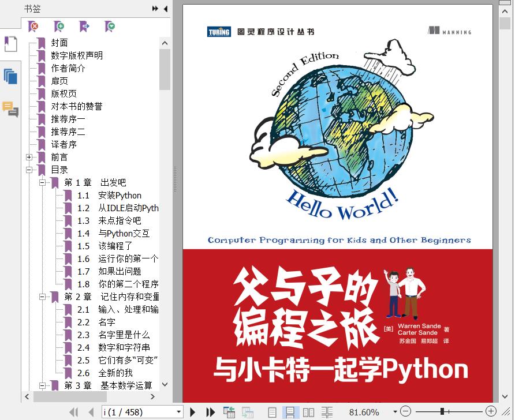Open the 对本书的赞誉 bookmark
Screen dimensions: 515x420
(x=77, y=106)
